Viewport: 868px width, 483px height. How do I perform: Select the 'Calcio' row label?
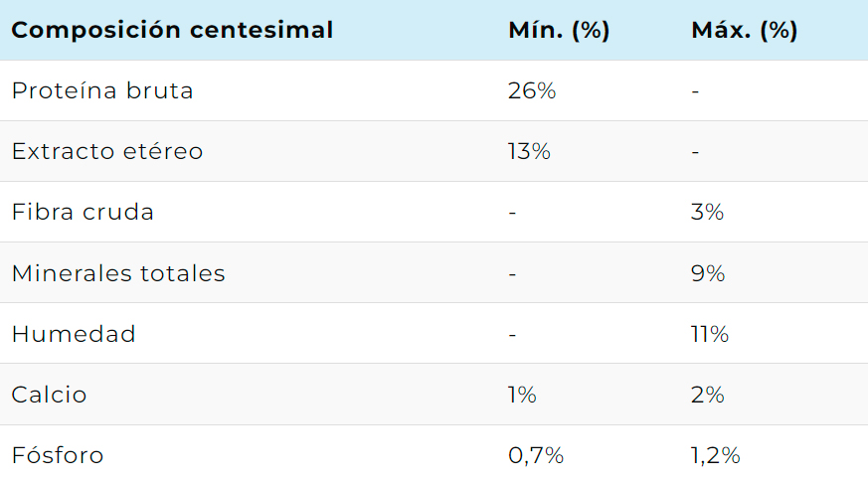[x=49, y=395]
